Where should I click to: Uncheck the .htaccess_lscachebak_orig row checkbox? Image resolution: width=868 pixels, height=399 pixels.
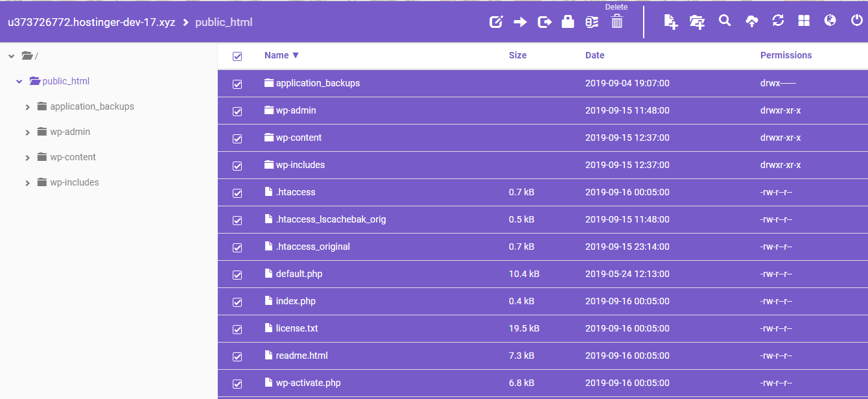237,221
